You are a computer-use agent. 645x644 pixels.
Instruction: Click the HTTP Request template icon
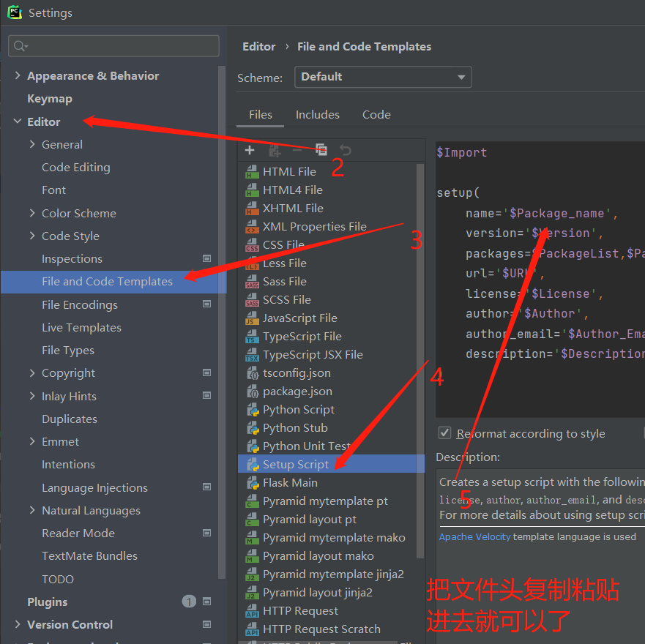point(252,611)
